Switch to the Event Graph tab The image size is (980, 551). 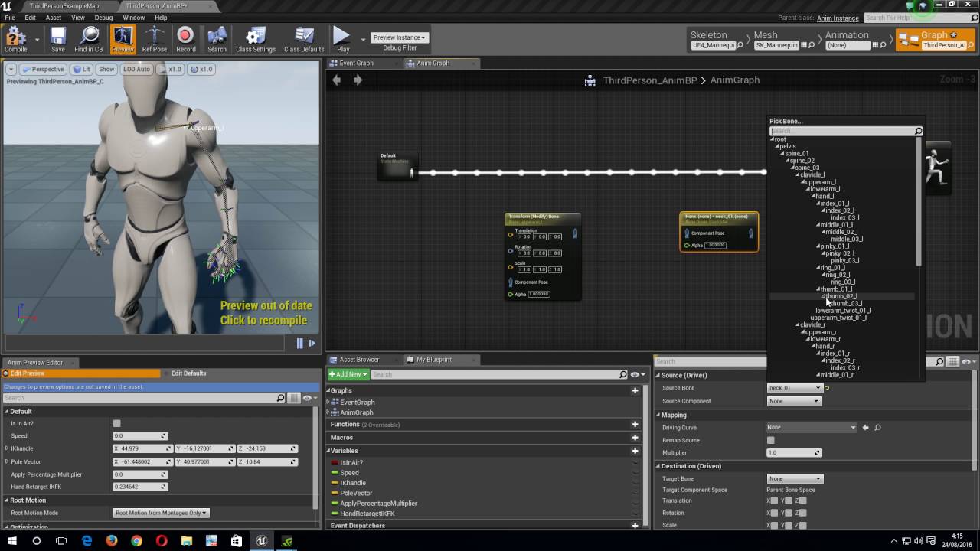click(356, 64)
